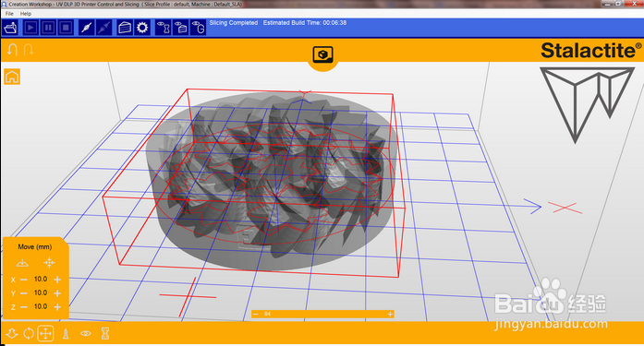The height and width of the screenshot is (346, 644).
Task: Slice the model using layered block icon
Action: pos(125,28)
